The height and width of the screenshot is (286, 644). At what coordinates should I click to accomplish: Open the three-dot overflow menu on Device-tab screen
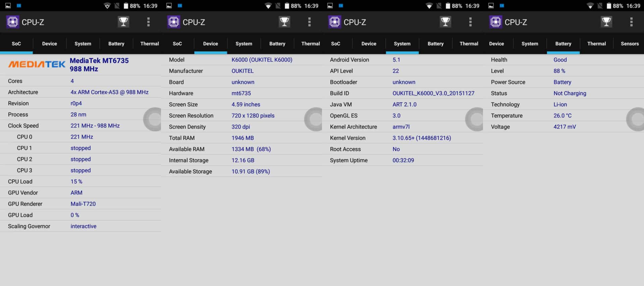(309, 22)
